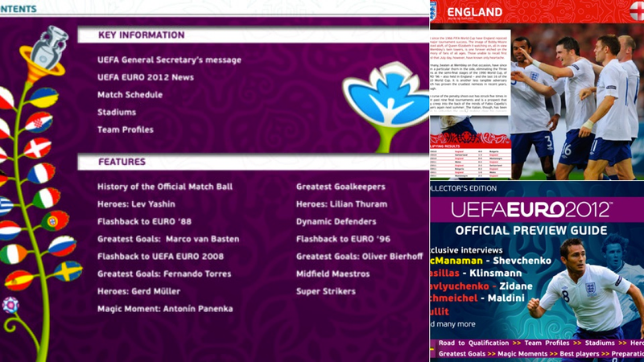Click the France flag leaf
Screen dimensions: 644x362
point(41,173)
